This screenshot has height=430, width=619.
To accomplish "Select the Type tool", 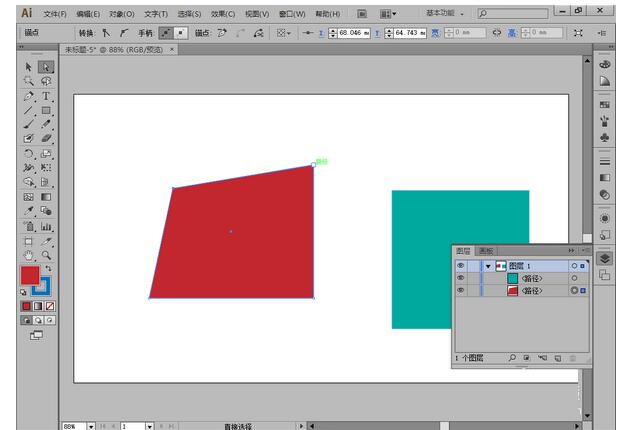I will [x=46, y=96].
